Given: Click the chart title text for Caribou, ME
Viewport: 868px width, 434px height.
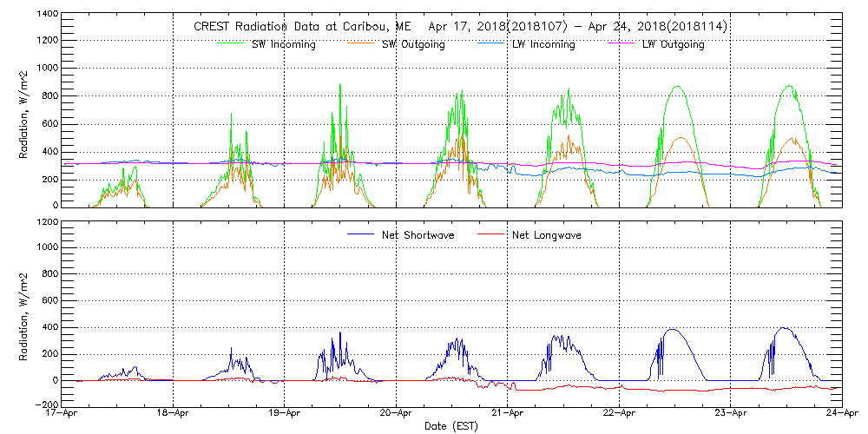Looking at the screenshot, I should point(461,27).
